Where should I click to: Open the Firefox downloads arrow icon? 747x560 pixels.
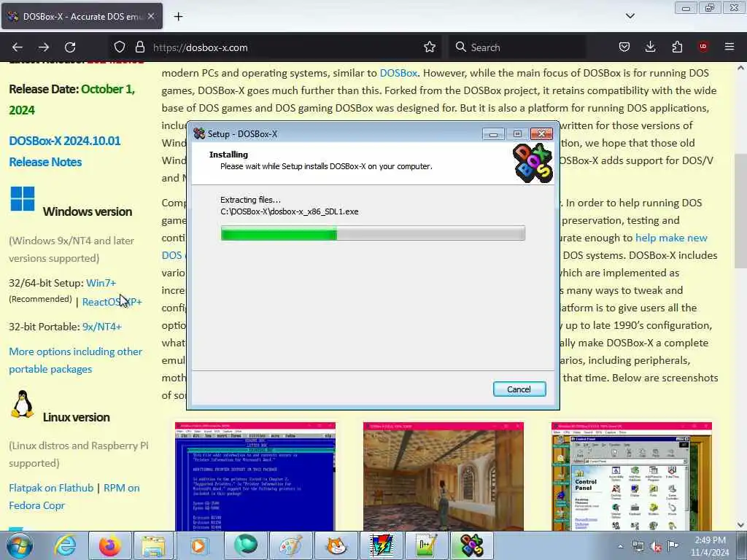coord(650,47)
